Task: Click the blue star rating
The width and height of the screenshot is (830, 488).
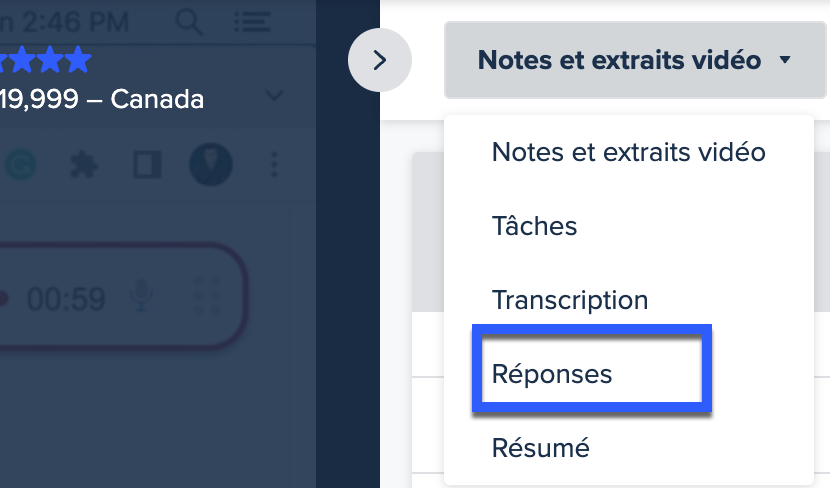Action: pos(46,59)
